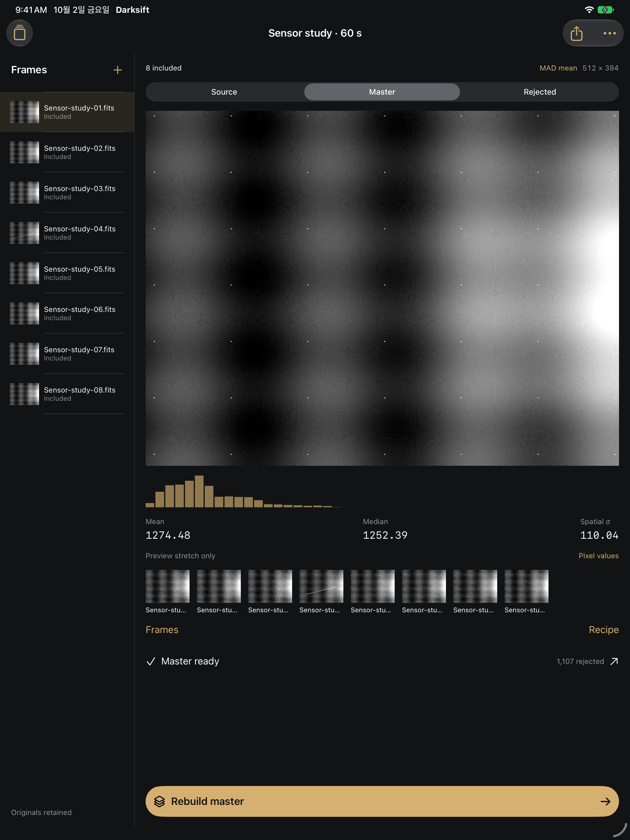Click the arrow on Rebuild master
This screenshot has height=840, width=630.
click(605, 801)
